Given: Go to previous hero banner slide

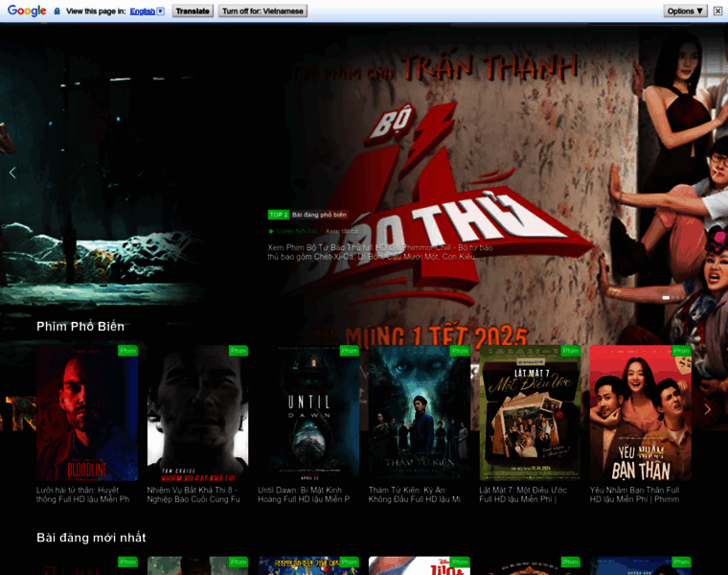Looking at the screenshot, I should [x=12, y=172].
